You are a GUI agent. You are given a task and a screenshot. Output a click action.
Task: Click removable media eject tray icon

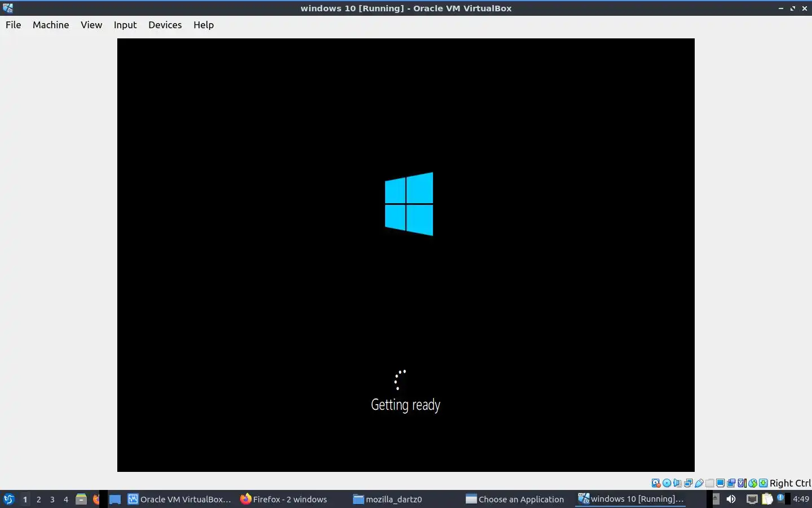pos(716,499)
